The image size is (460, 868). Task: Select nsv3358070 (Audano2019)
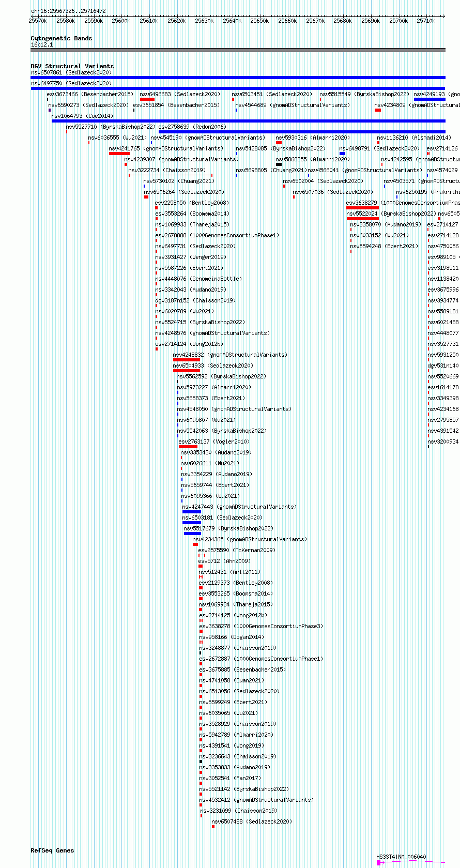(386, 224)
